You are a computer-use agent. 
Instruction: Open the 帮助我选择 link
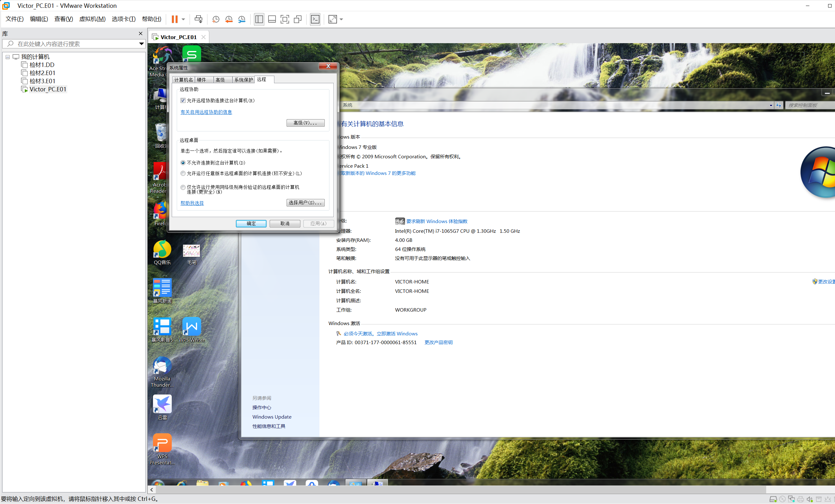(192, 203)
